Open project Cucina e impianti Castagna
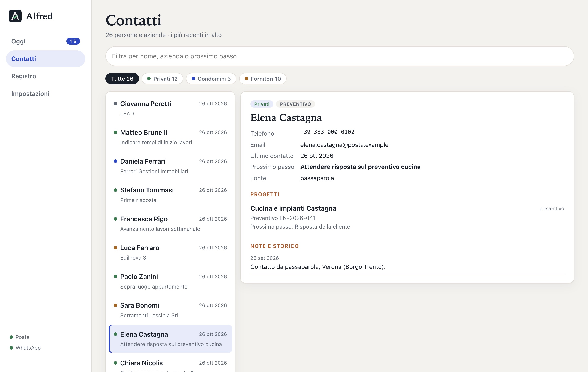 [x=293, y=208]
